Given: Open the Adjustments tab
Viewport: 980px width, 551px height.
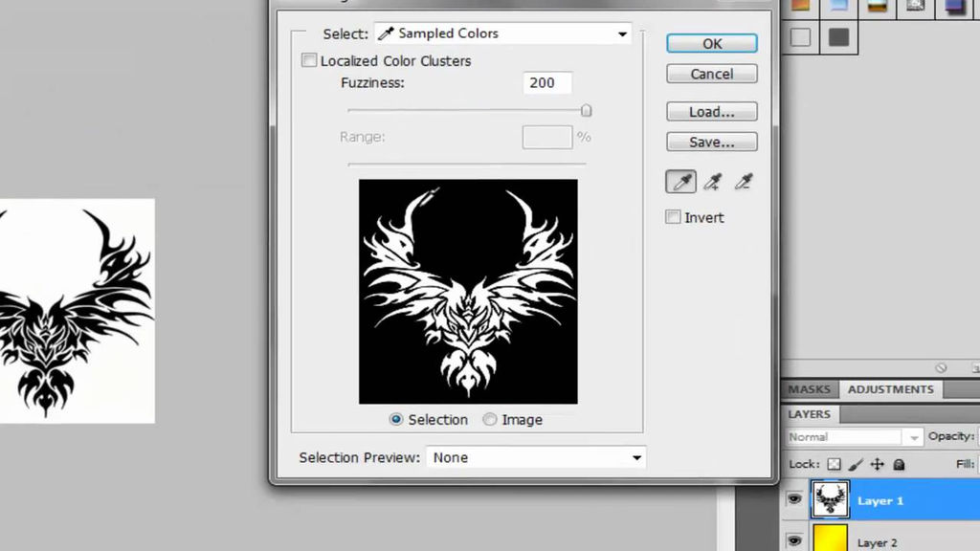Looking at the screenshot, I should [x=890, y=389].
